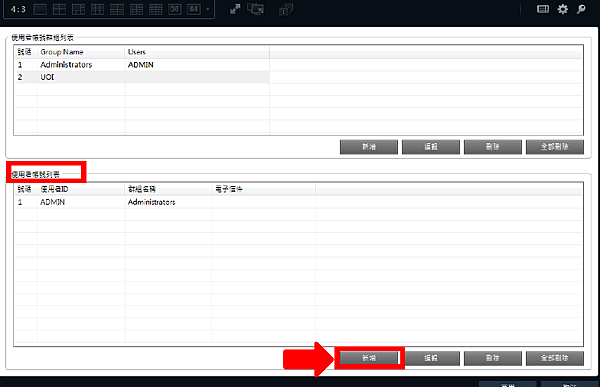Image resolution: width=600 pixels, height=387 pixels.
Task: Open settings via the gear icon
Action: [562, 9]
